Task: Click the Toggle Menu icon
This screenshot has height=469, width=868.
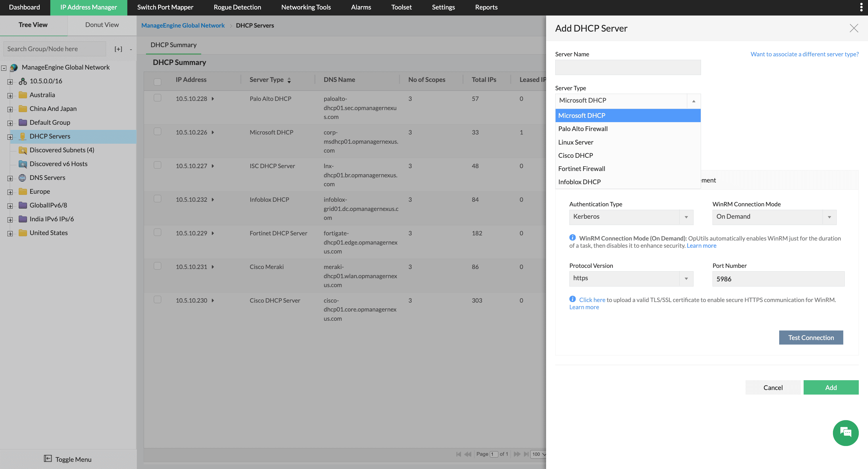Action: (x=48, y=459)
